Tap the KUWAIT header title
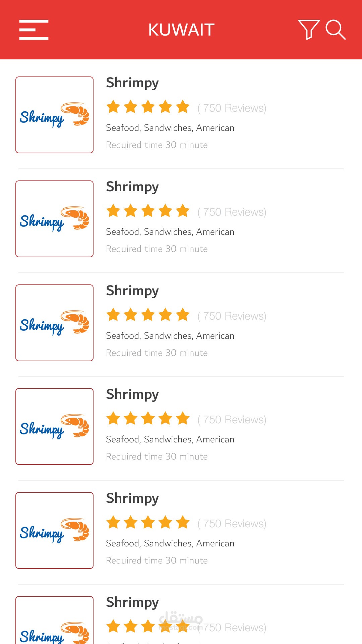The height and width of the screenshot is (644, 362). click(181, 30)
